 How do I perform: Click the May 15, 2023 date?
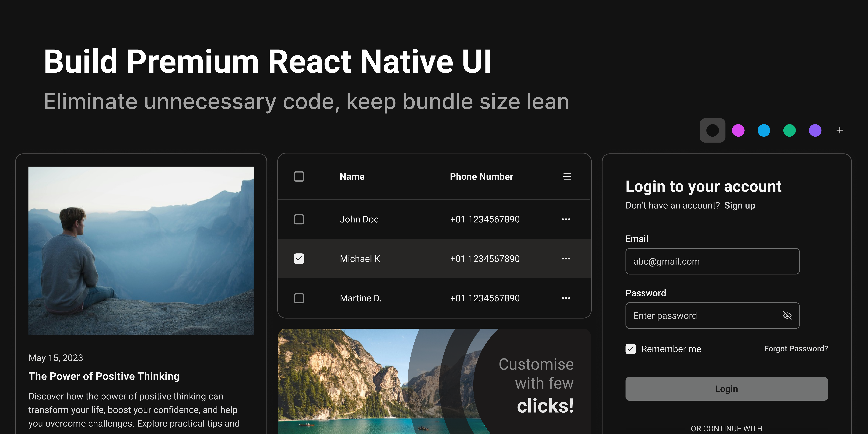56,358
